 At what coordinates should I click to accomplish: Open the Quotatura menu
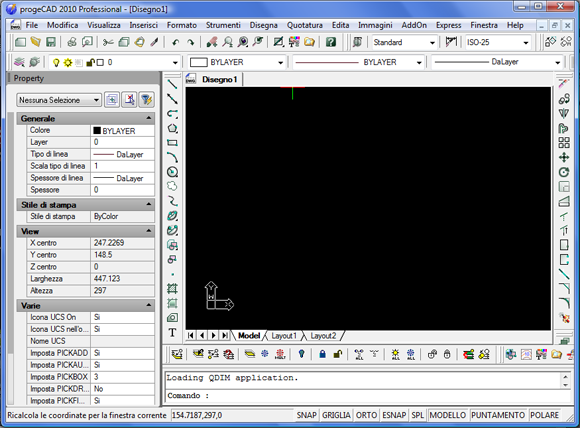(304, 25)
